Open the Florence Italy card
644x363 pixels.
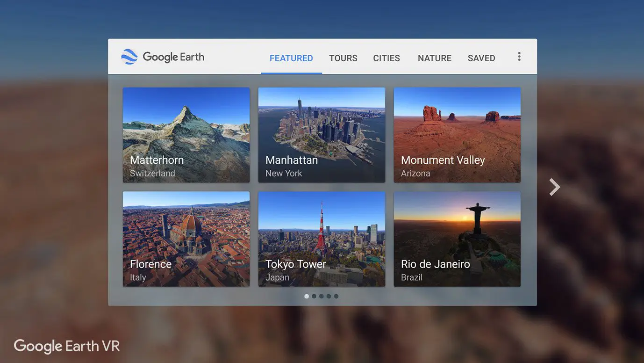186,239
